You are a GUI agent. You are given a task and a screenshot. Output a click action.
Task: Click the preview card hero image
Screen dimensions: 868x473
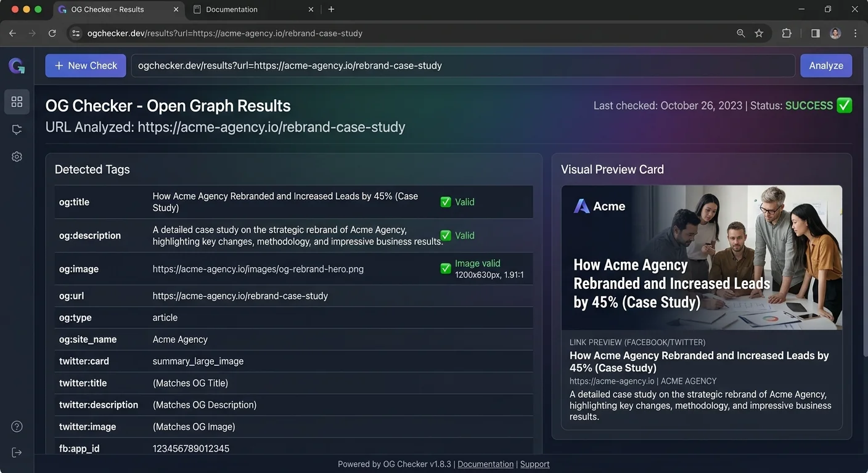tap(702, 257)
